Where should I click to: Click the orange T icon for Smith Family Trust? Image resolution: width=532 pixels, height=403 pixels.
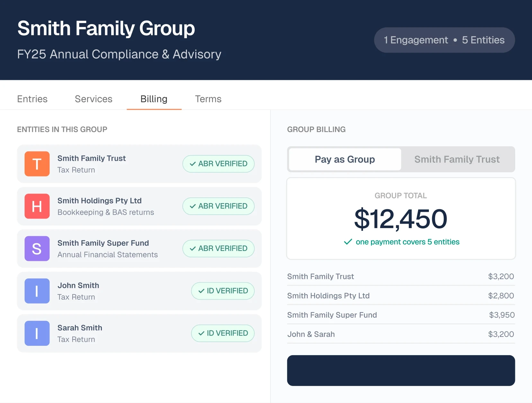coord(37,164)
